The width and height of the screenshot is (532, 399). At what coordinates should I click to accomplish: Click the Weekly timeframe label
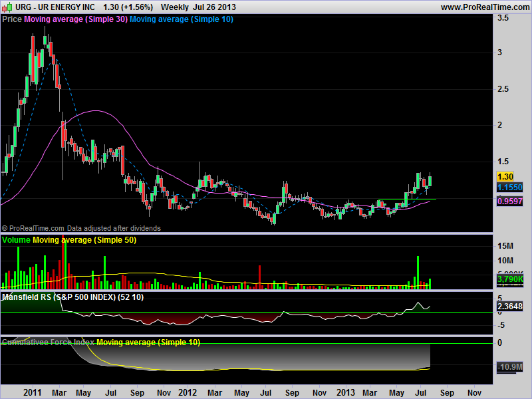coord(176,7)
